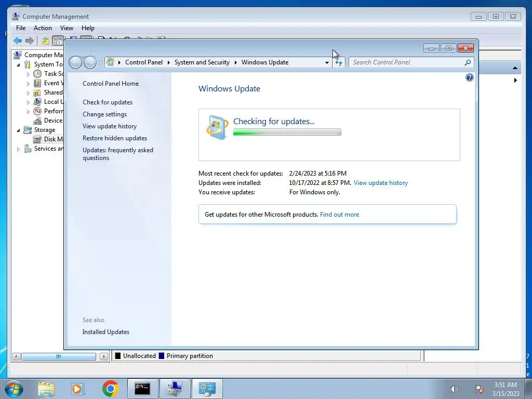Click the volume speaker tray icon
Screen dimensions: 532x399
454,389
